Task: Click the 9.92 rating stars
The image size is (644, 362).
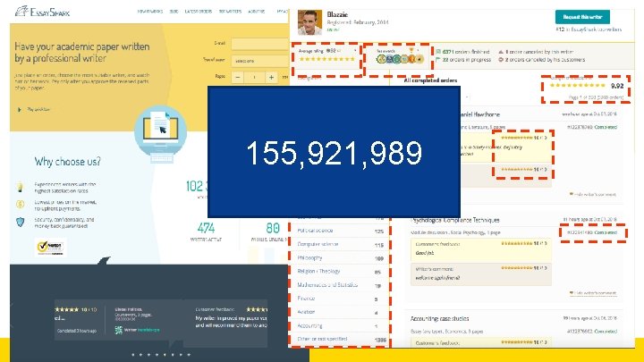Action: (578, 86)
